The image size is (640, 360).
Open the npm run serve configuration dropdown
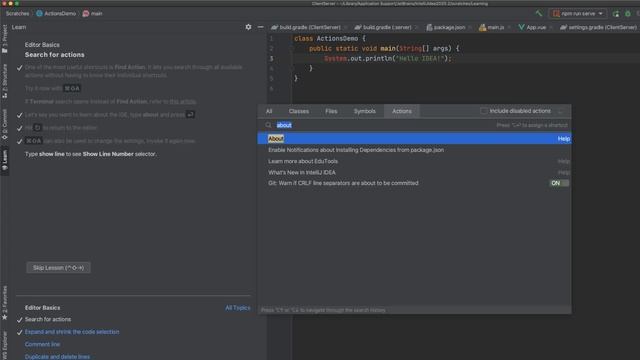tap(578, 13)
